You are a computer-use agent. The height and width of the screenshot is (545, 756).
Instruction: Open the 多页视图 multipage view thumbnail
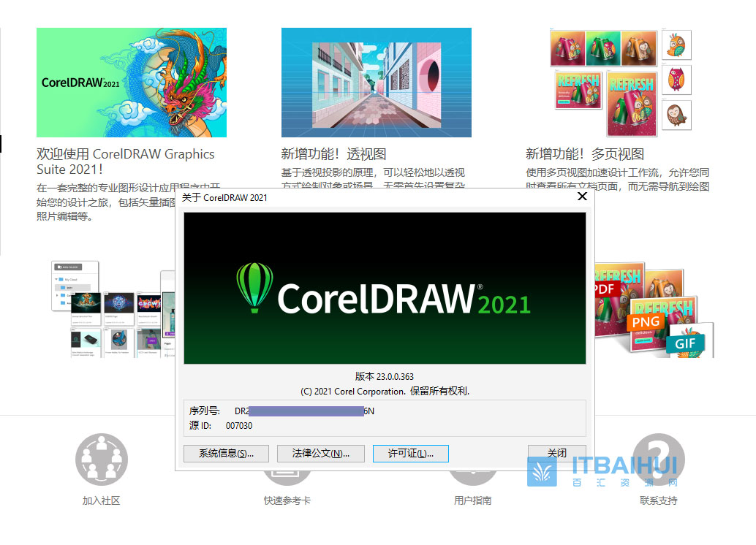tap(621, 83)
